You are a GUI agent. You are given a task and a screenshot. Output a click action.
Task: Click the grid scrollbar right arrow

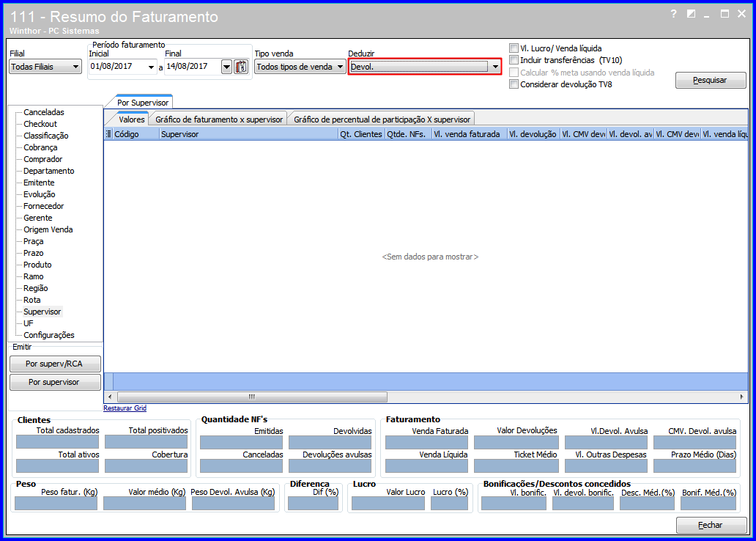pyautogui.click(x=741, y=397)
